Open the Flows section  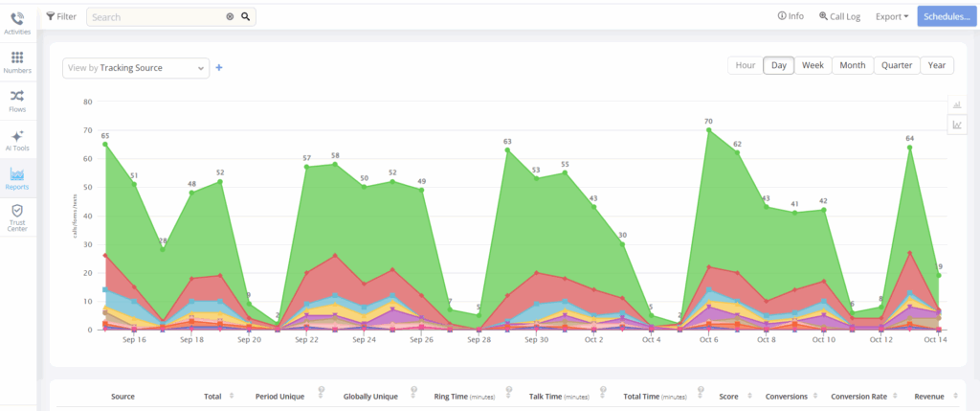coord(17,101)
